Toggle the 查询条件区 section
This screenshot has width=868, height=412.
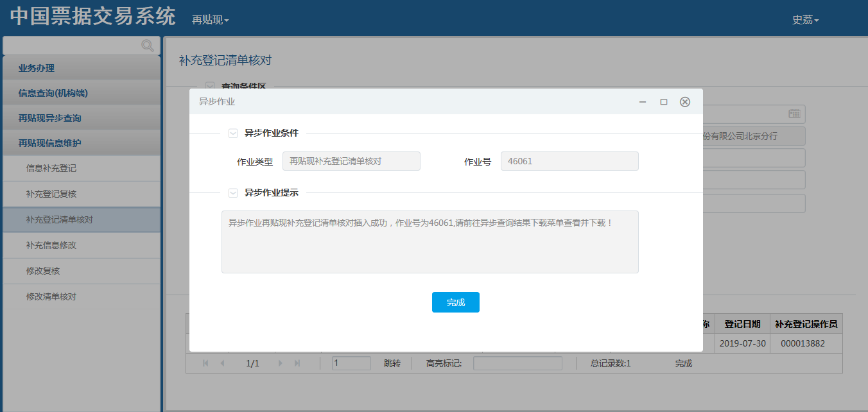[x=210, y=85]
